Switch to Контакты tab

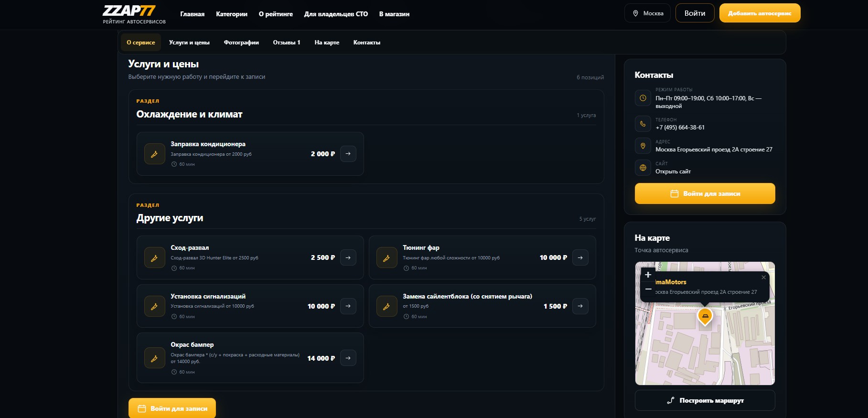(367, 43)
